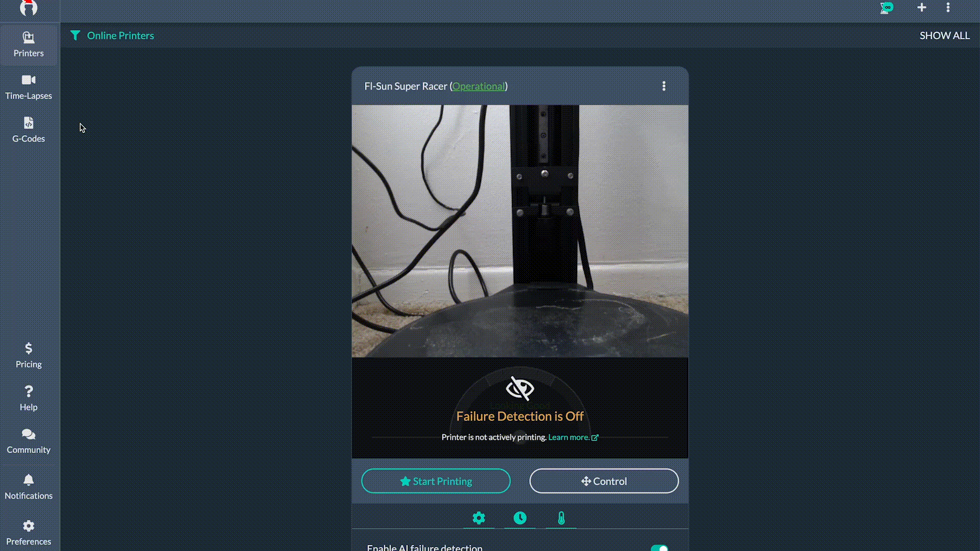This screenshot has width=980, height=551.
Task: Click the Start Printing button
Action: pos(436,481)
